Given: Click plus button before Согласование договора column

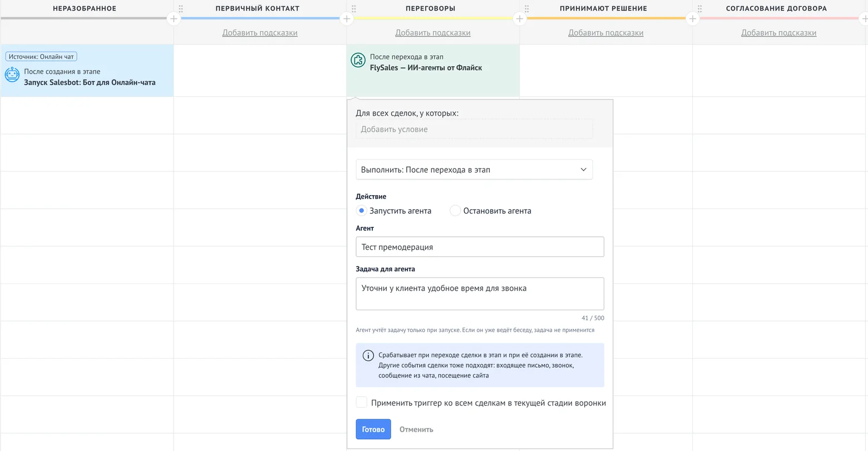Looking at the screenshot, I should [x=693, y=19].
